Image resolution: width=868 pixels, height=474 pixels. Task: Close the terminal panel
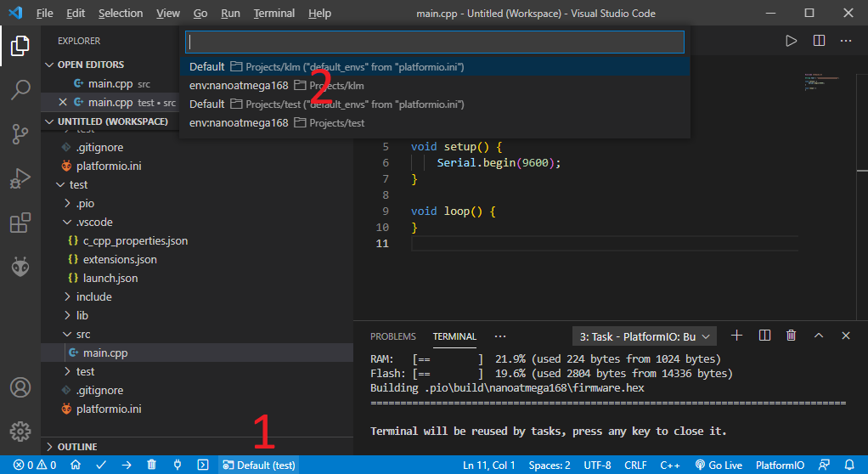pyautogui.click(x=845, y=336)
